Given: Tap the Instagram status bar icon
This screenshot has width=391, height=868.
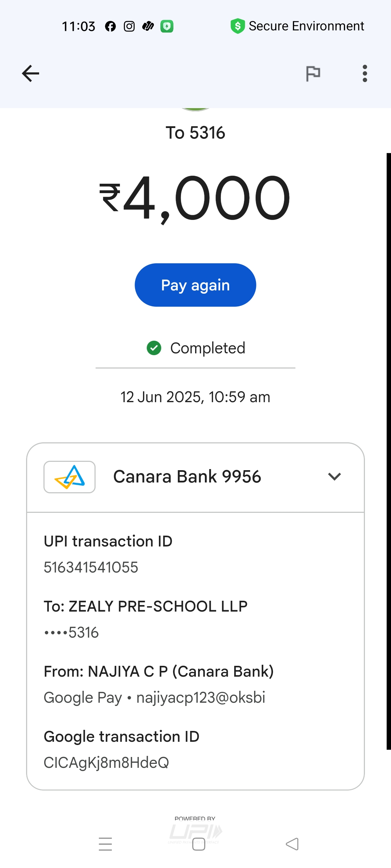Looking at the screenshot, I should (x=129, y=26).
